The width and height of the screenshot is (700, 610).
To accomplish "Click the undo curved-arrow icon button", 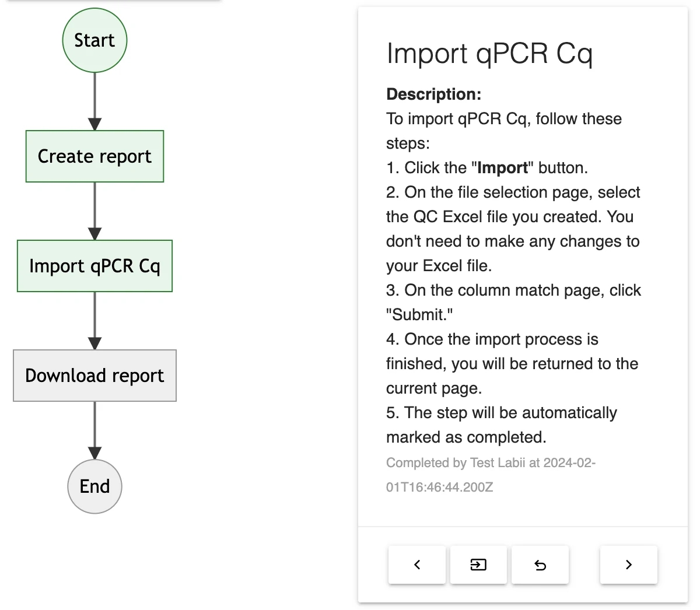I will coord(540,565).
